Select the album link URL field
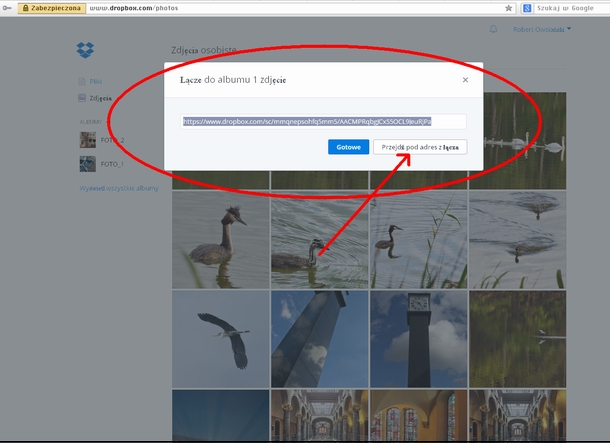Screen dimensions: 610x443 323,122
